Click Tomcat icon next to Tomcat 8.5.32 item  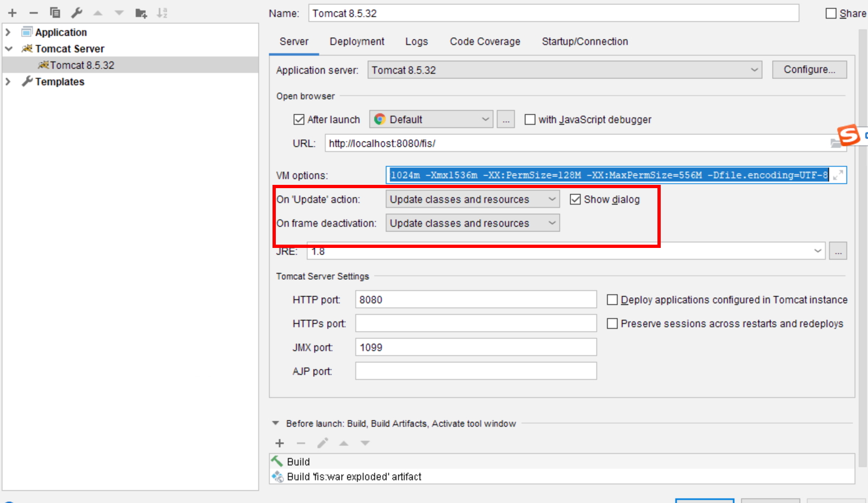coord(43,65)
